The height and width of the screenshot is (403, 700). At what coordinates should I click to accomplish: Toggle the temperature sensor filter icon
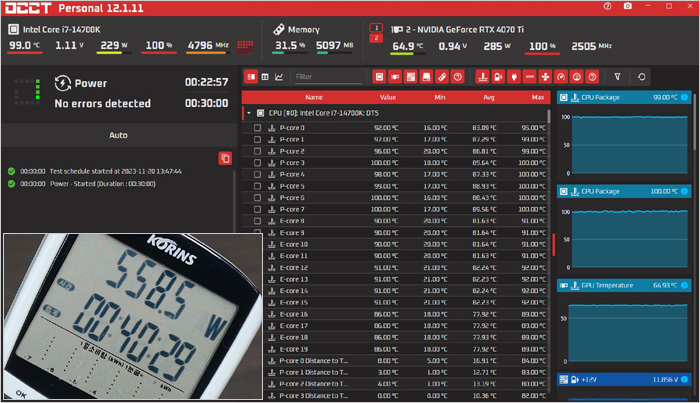483,76
